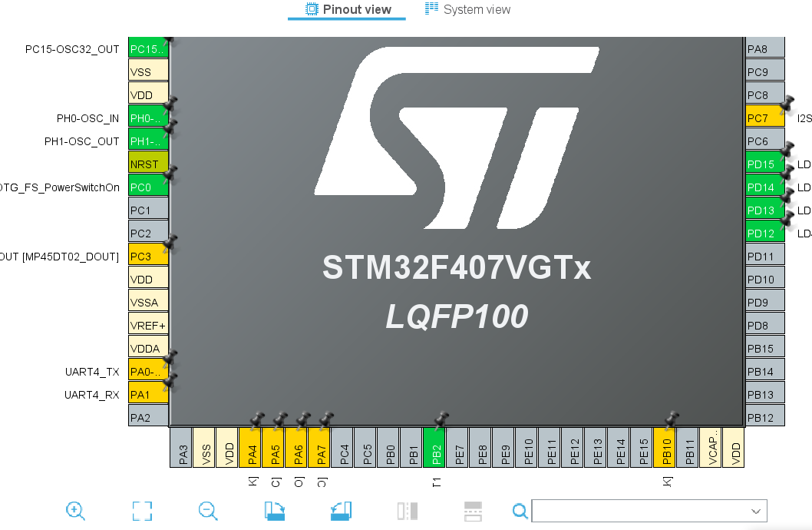Click the PC9 pin
This screenshot has height=530, width=812.
point(765,71)
